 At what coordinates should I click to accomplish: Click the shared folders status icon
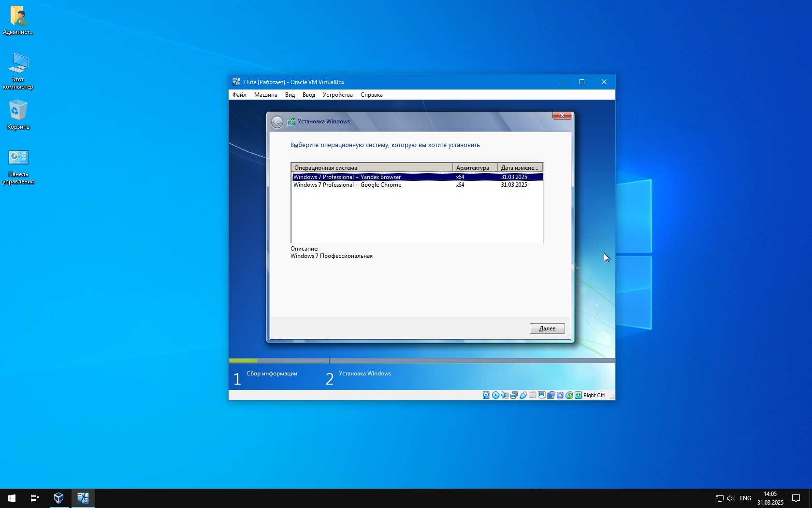point(532,395)
